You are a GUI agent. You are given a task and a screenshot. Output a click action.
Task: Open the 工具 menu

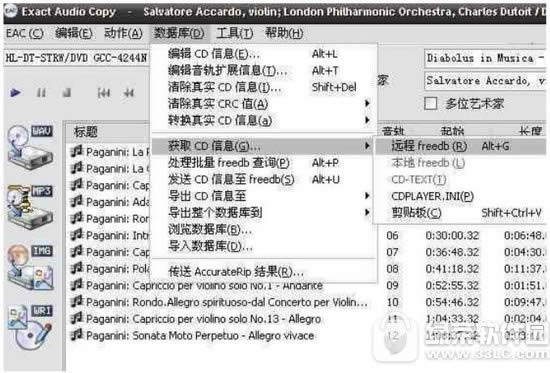tap(234, 33)
